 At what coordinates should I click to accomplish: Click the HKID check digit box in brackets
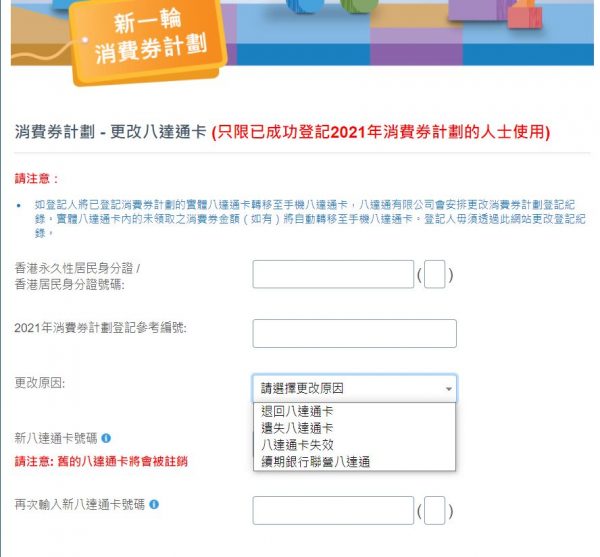(434, 275)
